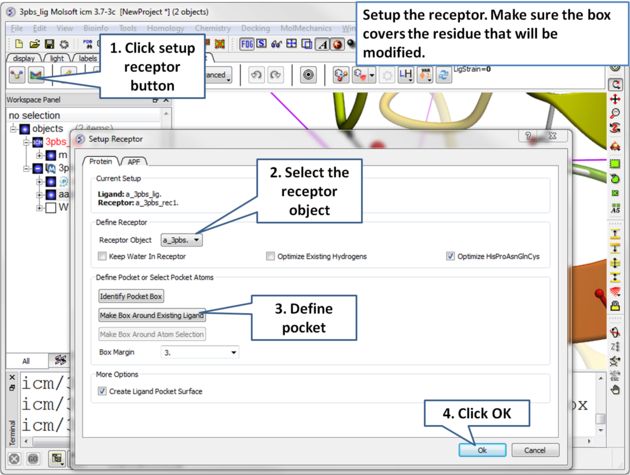Click Make Box Around Existing Ligand
The image size is (630, 475).
152,315
